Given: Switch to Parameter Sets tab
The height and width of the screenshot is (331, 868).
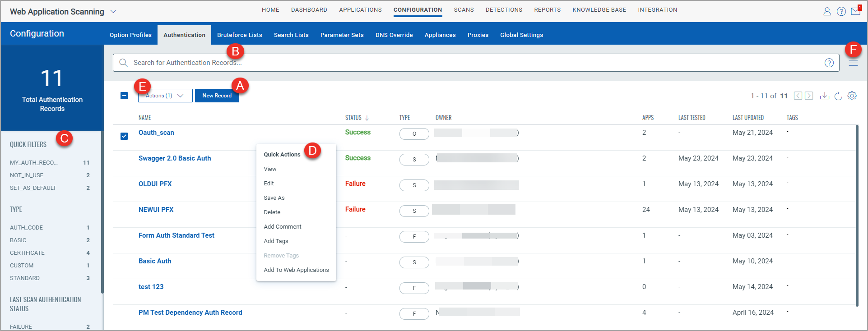Looking at the screenshot, I should click(342, 35).
